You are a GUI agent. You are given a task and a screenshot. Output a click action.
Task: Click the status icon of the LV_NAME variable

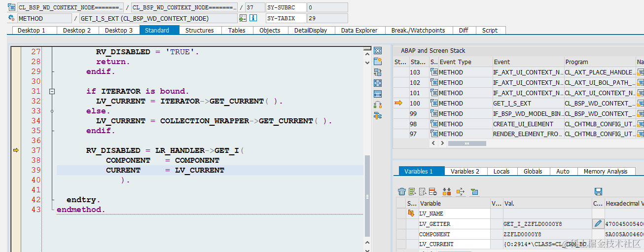point(411,214)
